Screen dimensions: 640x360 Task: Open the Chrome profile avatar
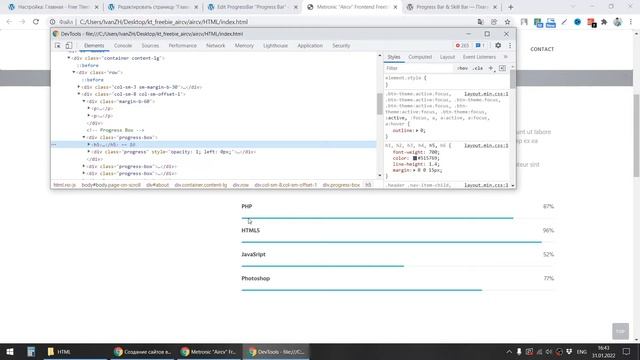click(618, 22)
